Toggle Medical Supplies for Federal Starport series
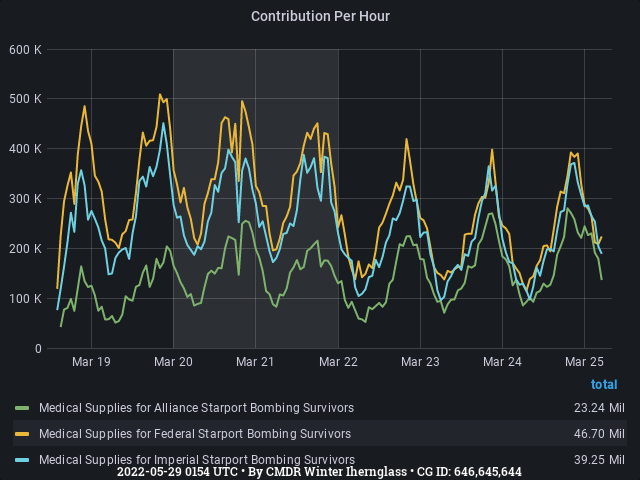This screenshot has height=480, width=640. (195, 433)
